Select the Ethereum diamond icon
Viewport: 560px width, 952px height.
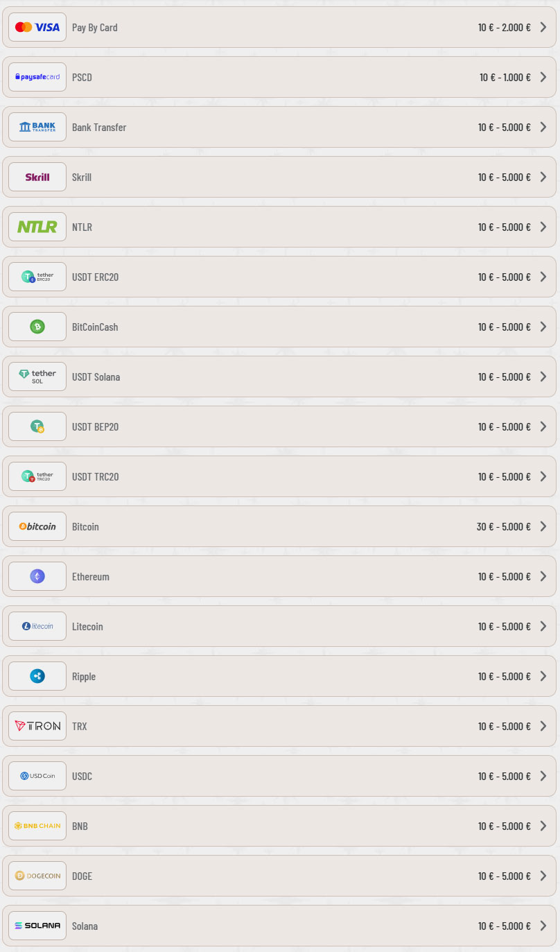coord(37,576)
